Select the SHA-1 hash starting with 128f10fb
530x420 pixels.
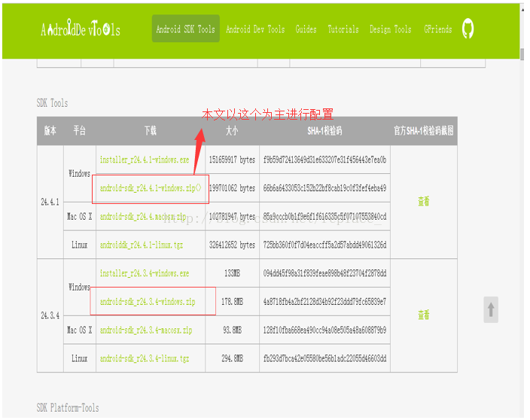tap(324, 330)
